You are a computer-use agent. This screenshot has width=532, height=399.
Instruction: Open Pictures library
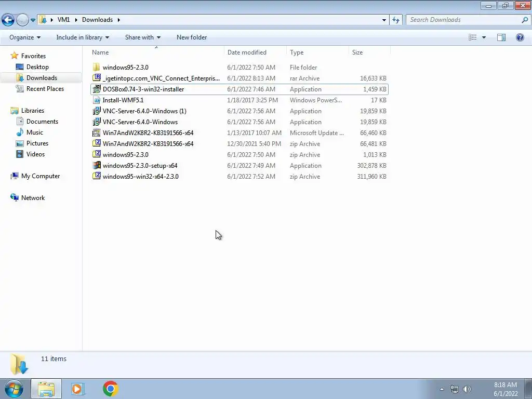point(37,143)
